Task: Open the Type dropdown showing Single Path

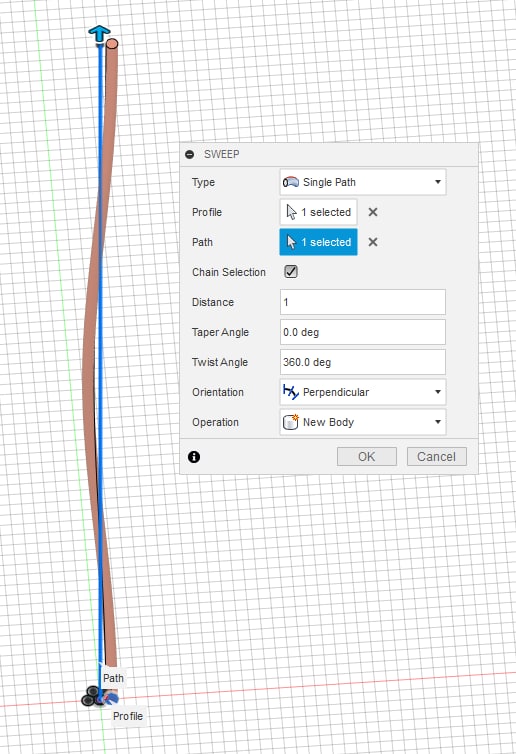Action: pyautogui.click(x=363, y=182)
